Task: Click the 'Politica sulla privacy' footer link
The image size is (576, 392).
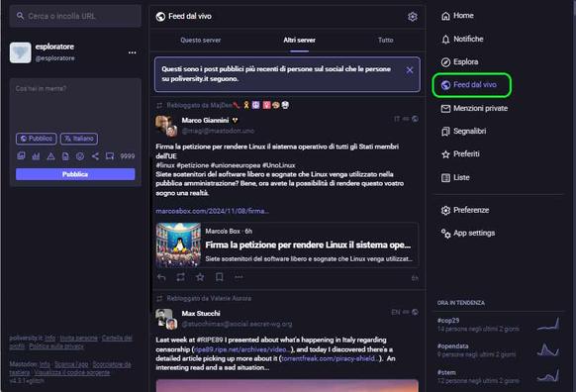Action: pyautogui.click(x=56, y=346)
